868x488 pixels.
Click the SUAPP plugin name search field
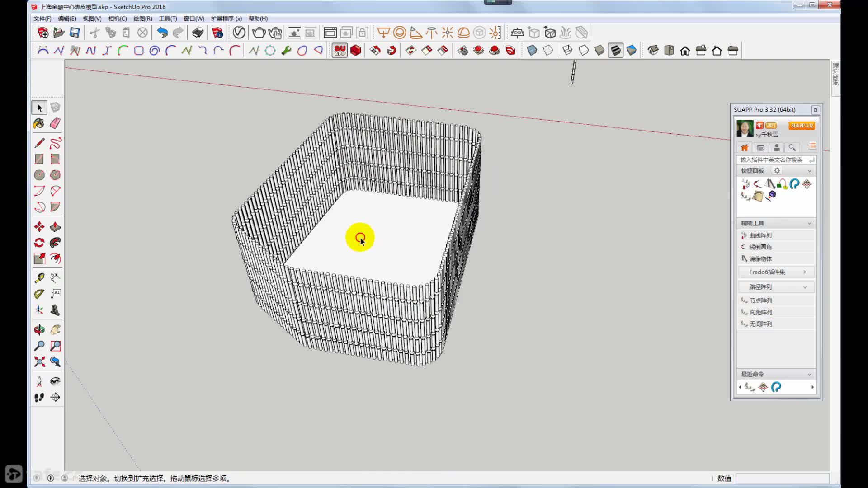(x=776, y=160)
